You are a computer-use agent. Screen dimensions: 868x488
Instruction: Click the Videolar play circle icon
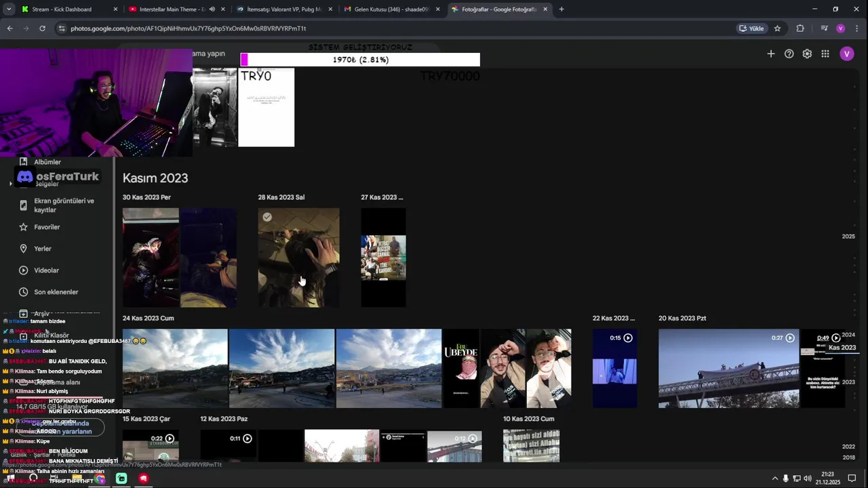tap(23, 270)
